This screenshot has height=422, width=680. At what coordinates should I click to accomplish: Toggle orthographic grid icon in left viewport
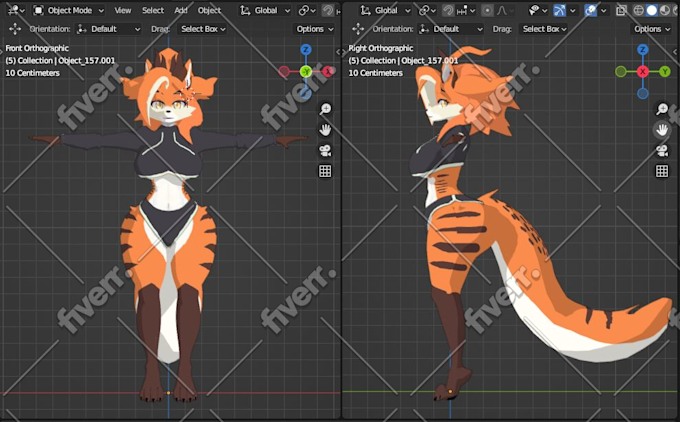(x=325, y=171)
